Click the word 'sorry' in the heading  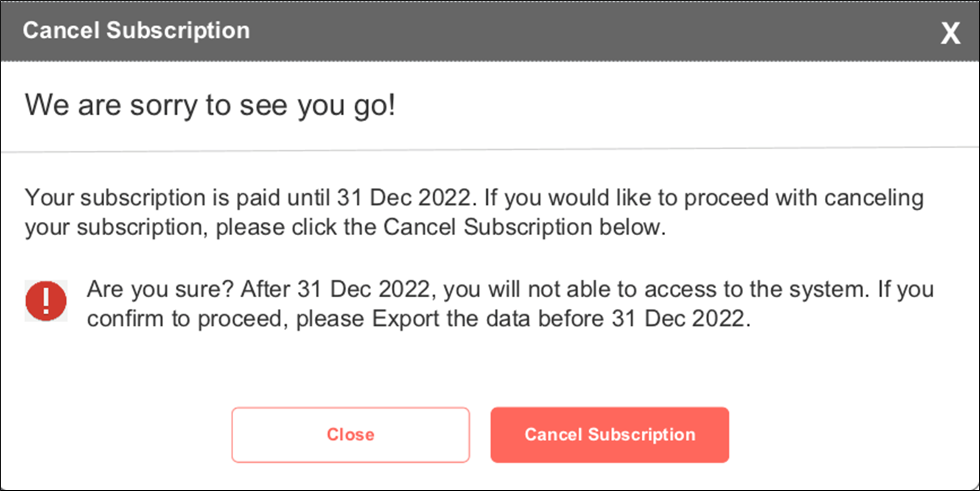[163, 105]
